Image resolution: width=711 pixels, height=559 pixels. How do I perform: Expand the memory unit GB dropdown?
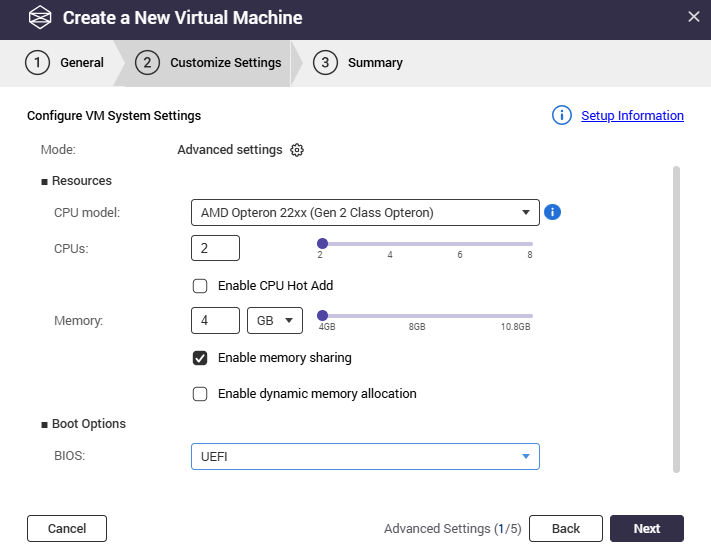click(275, 321)
